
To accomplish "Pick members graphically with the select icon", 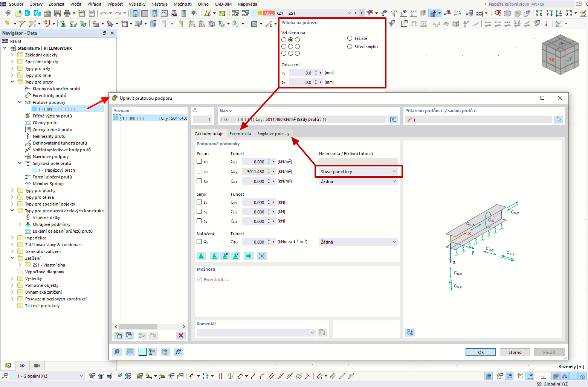I will [558, 119].
